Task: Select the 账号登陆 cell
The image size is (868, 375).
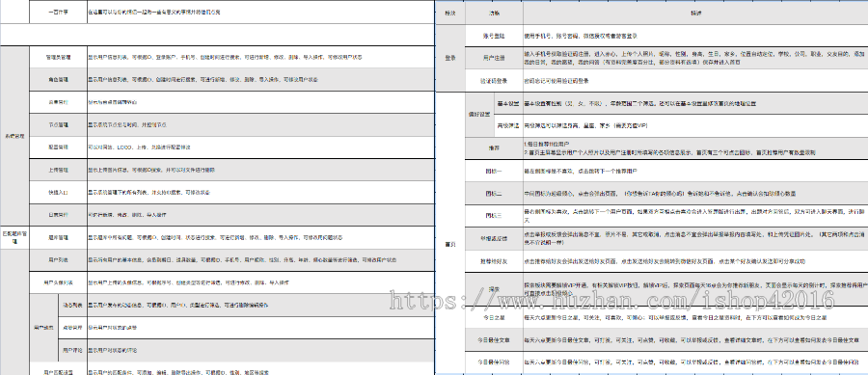Action: click(x=494, y=36)
